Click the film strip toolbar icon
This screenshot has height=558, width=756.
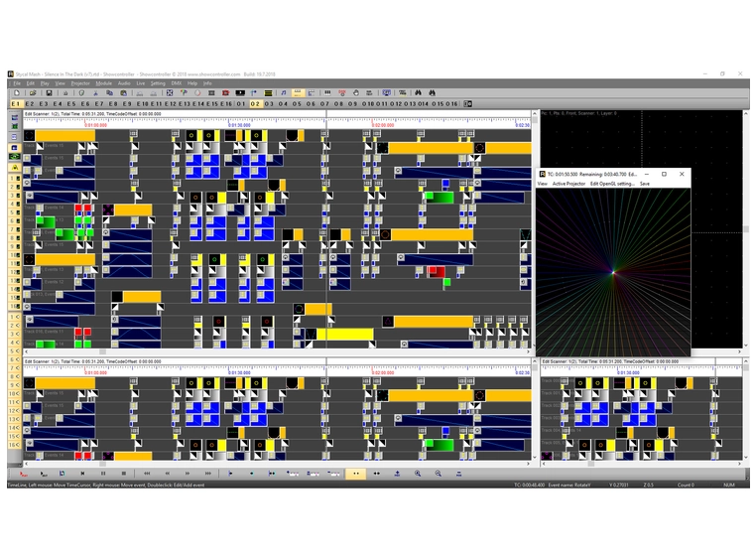[x=211, y=92]
